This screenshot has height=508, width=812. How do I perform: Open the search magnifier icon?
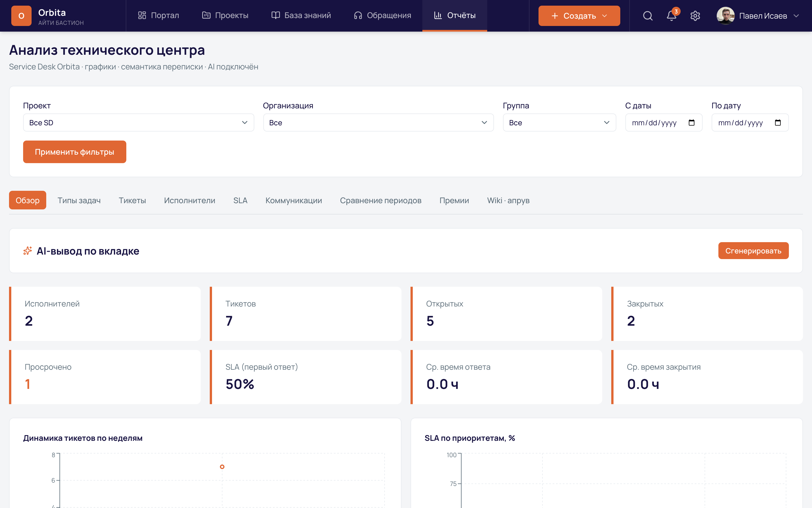pos(648,16)
